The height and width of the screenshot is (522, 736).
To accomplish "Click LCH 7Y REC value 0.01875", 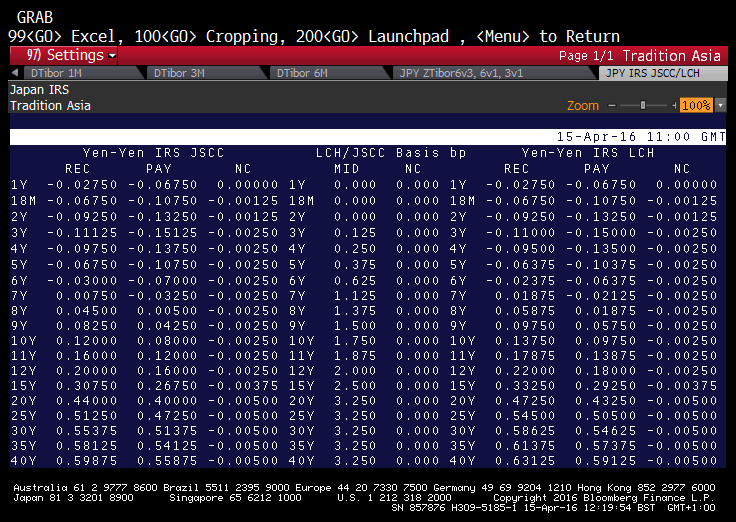I will (x=525, y=296).
